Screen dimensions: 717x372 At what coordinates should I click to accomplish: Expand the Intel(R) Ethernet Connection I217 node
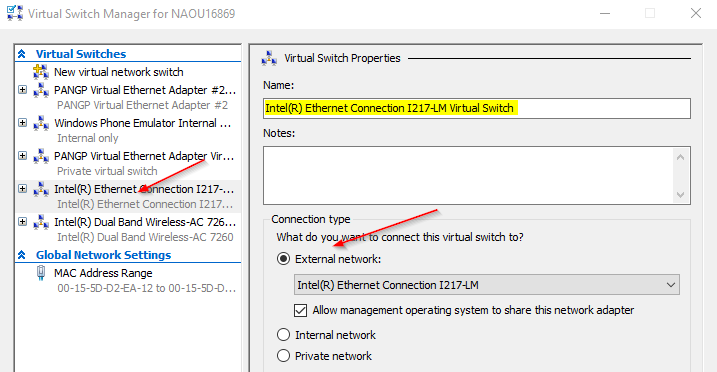(22, 188)
